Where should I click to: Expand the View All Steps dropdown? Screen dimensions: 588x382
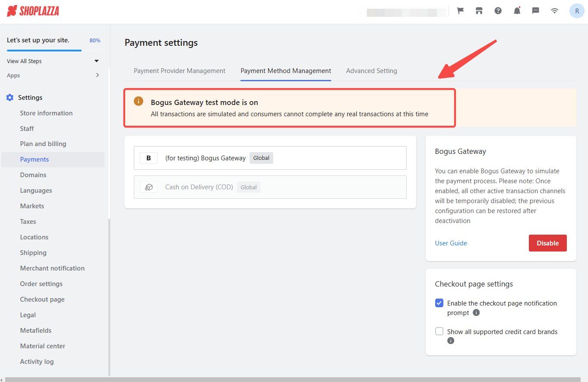pos(96,61)
